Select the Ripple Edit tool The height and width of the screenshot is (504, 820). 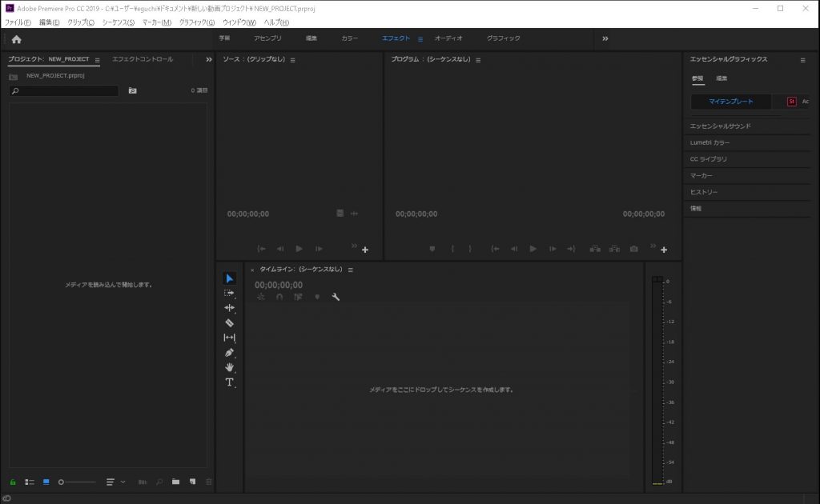click(230, 308)
